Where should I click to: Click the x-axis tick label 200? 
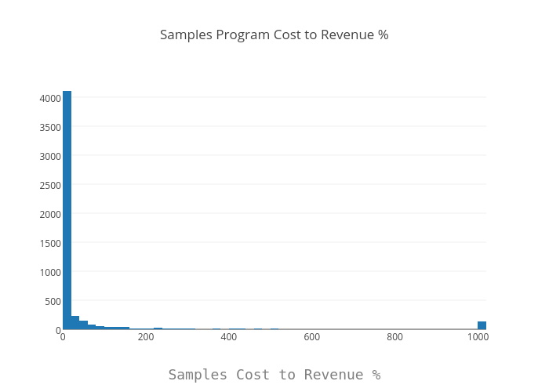coord(146,337)
